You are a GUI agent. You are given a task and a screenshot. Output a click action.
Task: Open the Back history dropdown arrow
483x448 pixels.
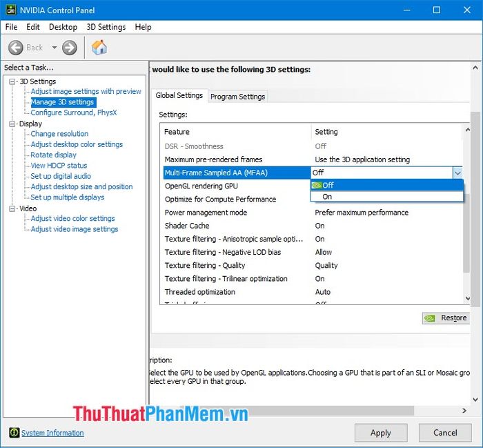(x=55, y=48)
